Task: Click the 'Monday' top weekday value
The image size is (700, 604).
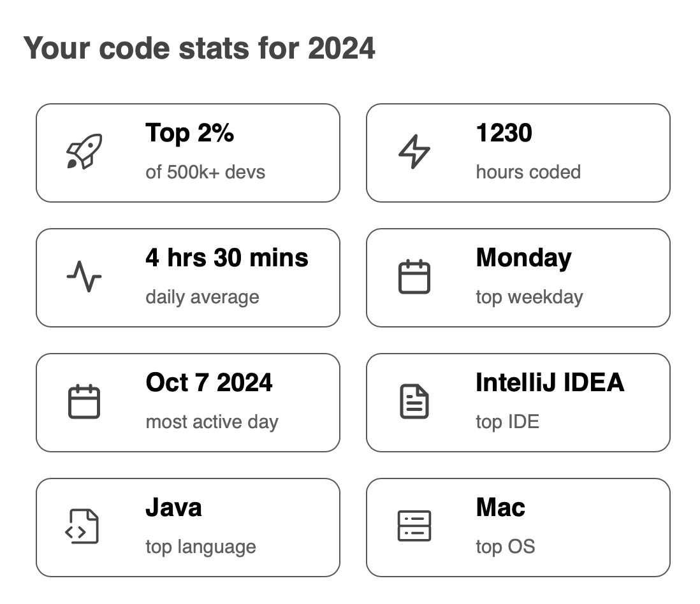Action: point(523,258)
